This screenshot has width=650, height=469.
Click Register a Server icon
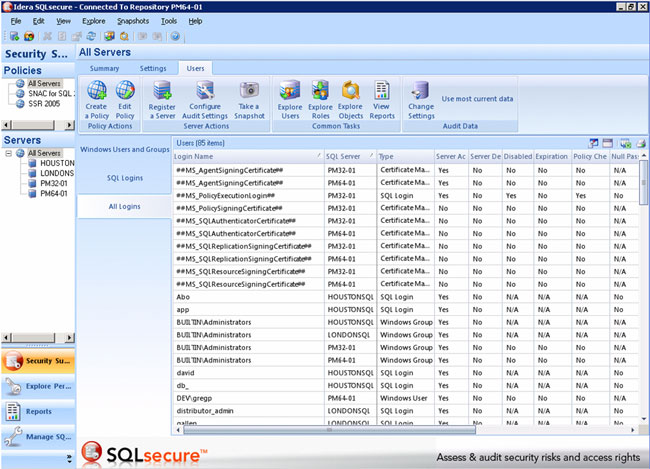pos(162,90)
